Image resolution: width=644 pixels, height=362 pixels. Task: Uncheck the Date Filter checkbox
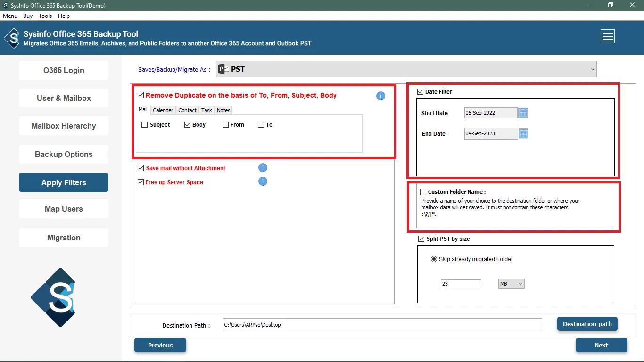[420, 92]
